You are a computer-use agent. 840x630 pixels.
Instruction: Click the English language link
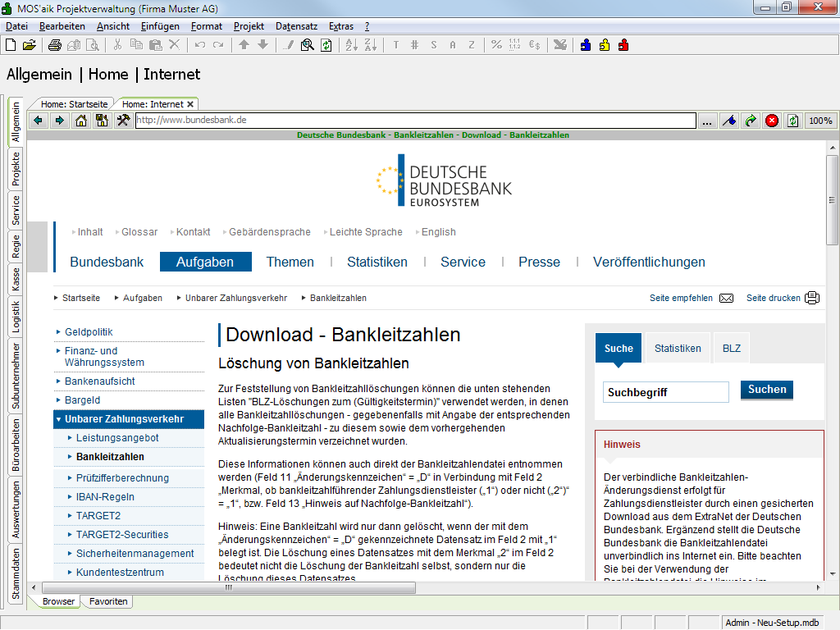point(438,232)
